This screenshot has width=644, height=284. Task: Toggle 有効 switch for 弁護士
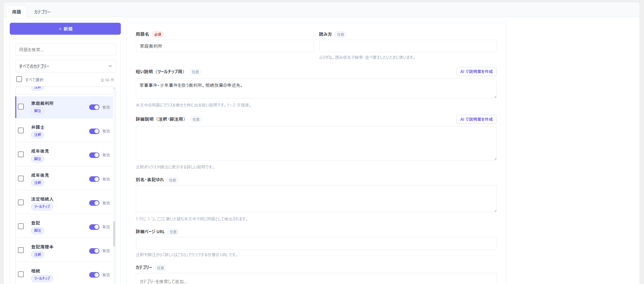(x=94, y=131)
